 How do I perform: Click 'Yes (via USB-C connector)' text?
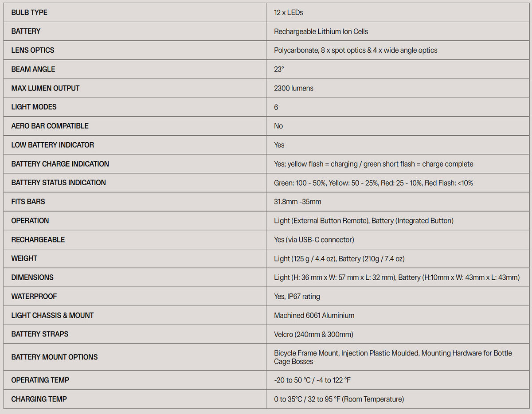pos(314,240)
